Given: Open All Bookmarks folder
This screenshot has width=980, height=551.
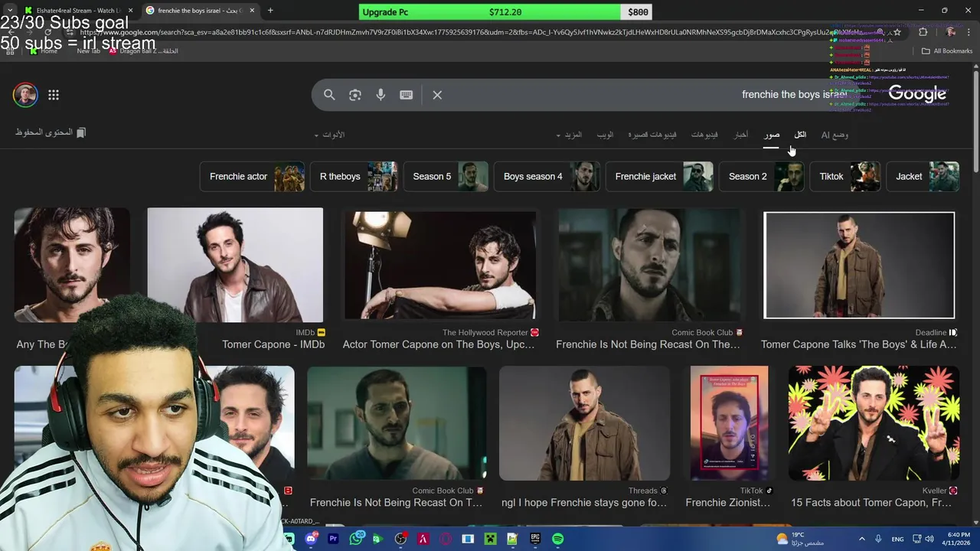Looking at the screenshot, I should coord(947,51).
